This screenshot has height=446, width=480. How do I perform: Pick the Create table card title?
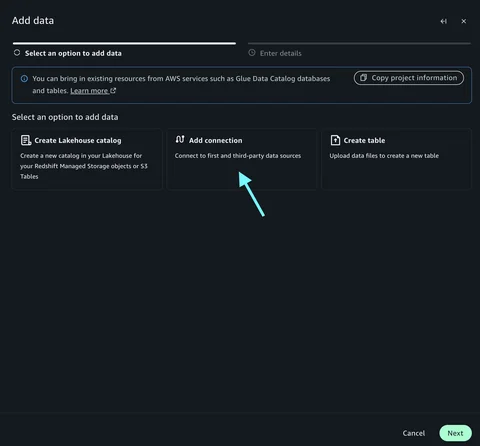[x=364, y=141]
